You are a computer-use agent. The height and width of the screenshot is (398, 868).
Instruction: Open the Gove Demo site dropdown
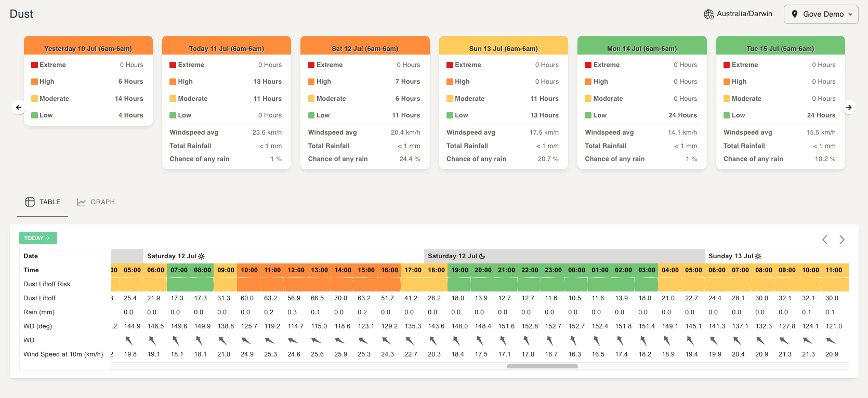821,14
